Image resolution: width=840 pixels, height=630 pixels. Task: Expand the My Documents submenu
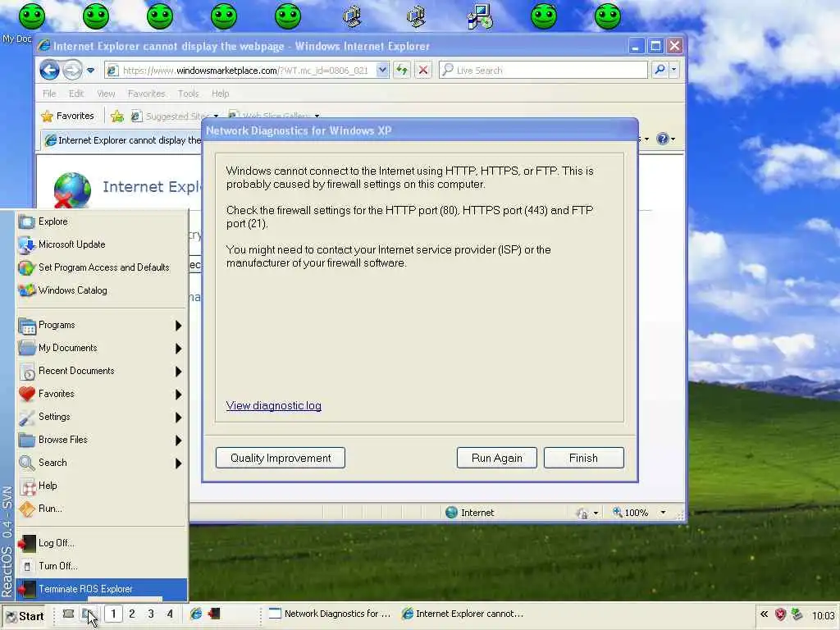click(102, 348)
